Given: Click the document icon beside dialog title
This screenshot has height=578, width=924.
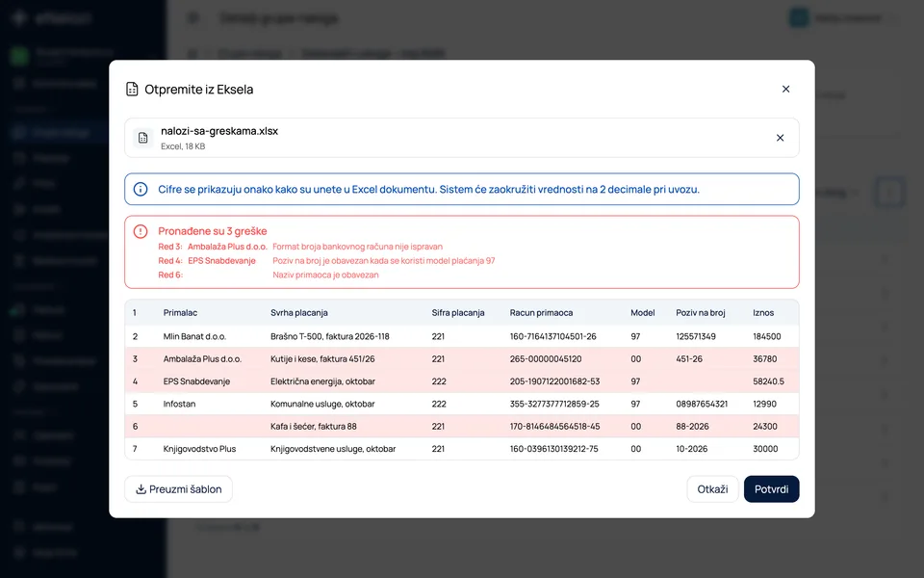Looking at the screenshot, I should coord(132,89).
